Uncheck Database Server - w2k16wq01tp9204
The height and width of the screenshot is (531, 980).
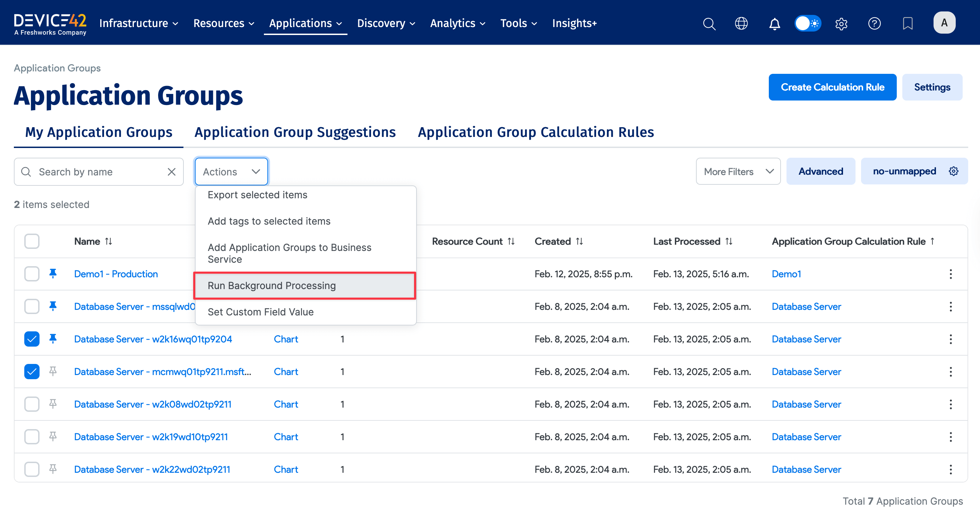coord(32,339)
